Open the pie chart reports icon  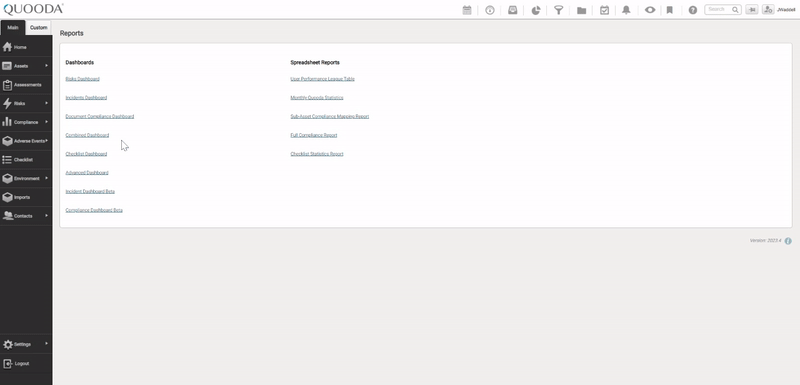pyautogui.click(x=536, y=10)
